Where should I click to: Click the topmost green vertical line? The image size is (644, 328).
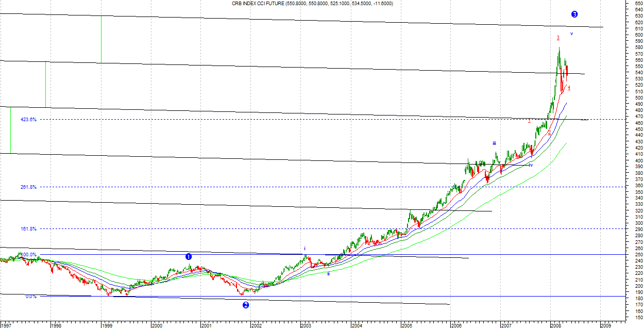(x=101, y=39)
